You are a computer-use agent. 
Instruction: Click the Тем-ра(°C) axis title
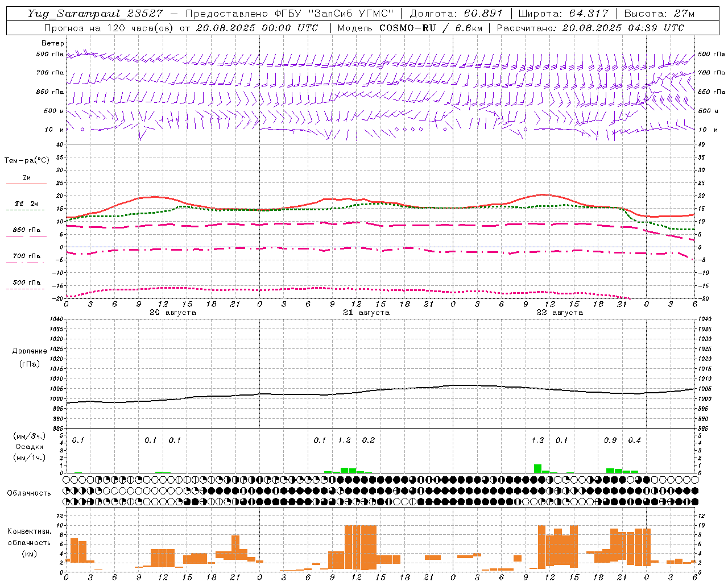coord(27,161)
